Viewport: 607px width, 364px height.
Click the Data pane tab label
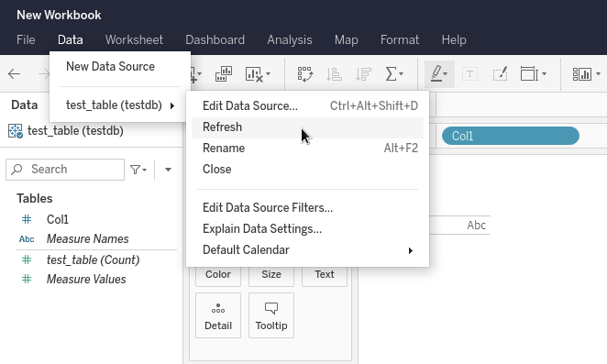pos(25,105)
